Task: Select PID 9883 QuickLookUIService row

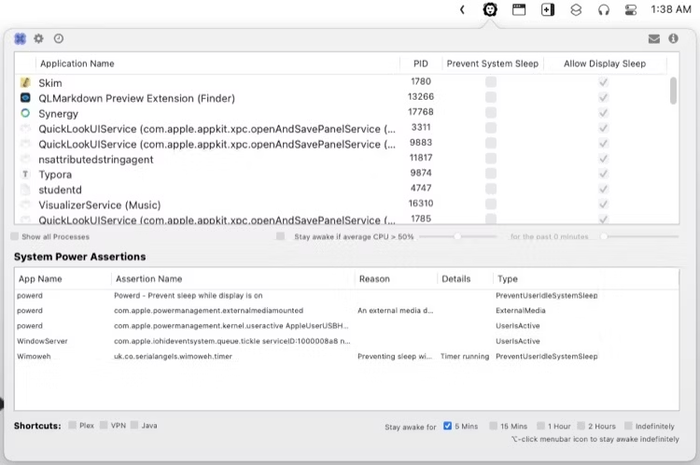Action: coord(347,144)
